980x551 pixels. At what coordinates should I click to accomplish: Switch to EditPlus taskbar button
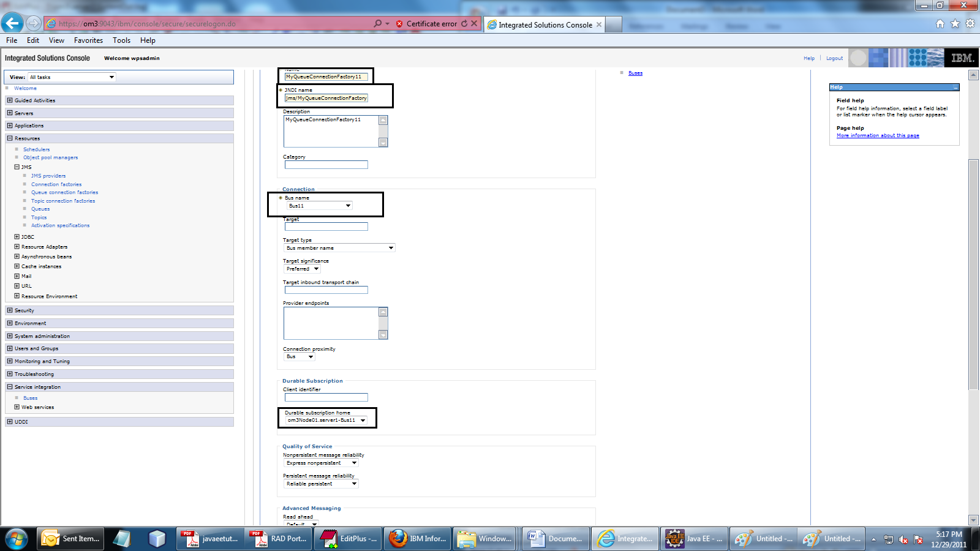point(348,539)
